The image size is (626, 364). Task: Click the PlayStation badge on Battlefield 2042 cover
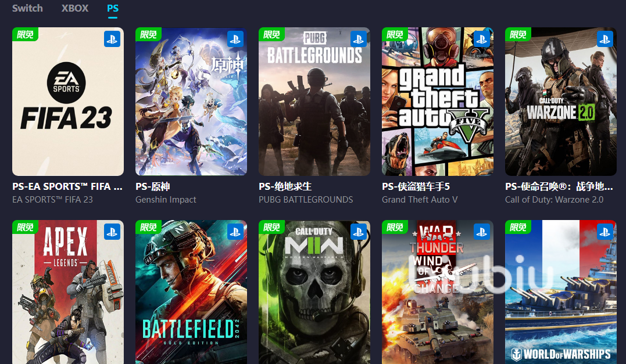[x=235, y=232]
